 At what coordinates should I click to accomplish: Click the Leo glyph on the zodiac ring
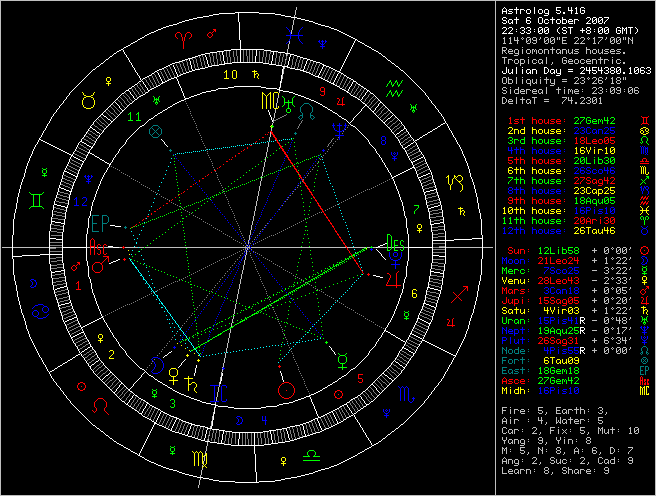click(x=100, y=407)
